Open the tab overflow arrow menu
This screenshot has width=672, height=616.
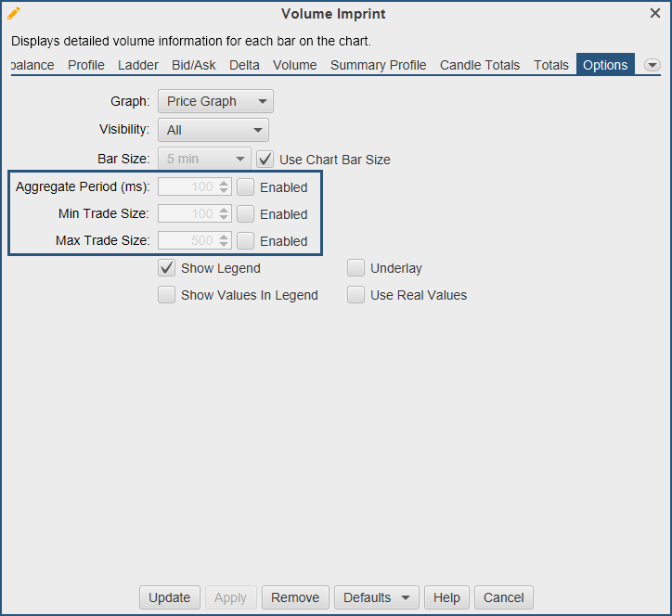point(652,65)
